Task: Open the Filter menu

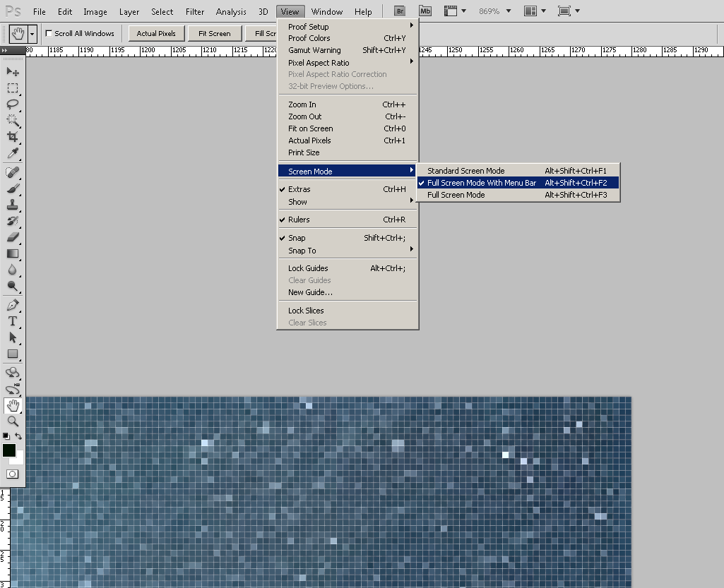Action: [x=195, y=11]
